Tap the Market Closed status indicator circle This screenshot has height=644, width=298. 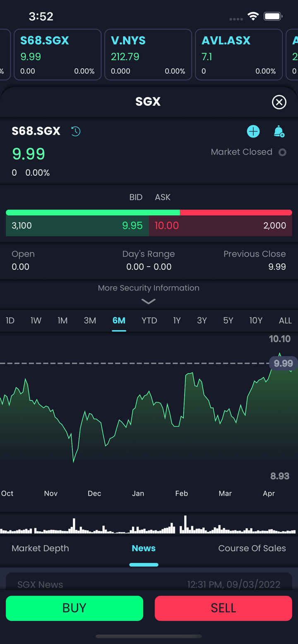click(x=282, y=152)
